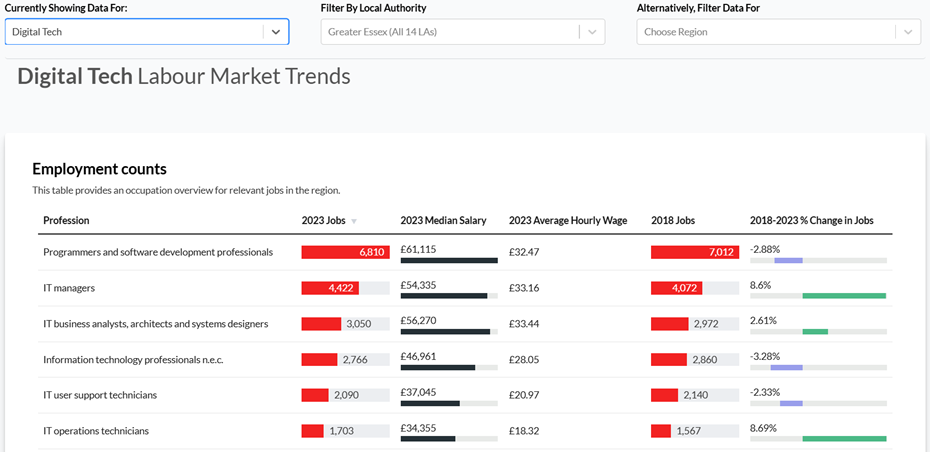Image resolution: width=930 pixels, height=452 pixels.
Task: Click the IT operations technicians profession
Action: (x=96, y=431)
